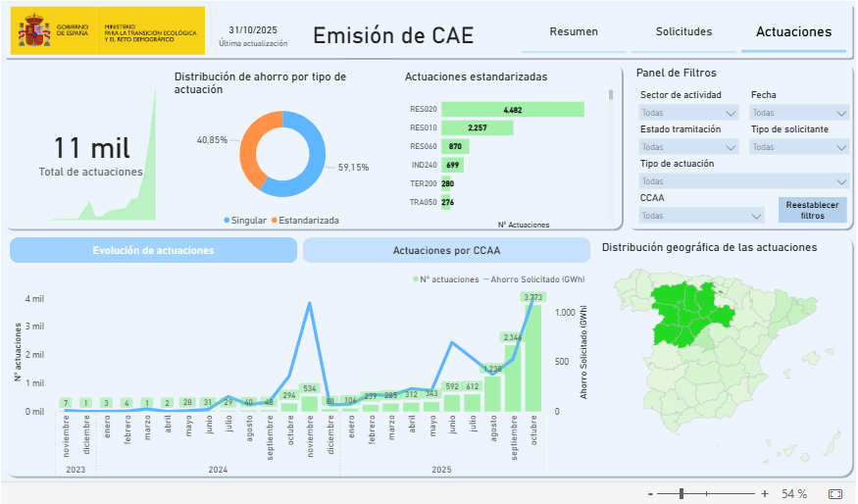This screenshot has width=858, height=504.
Task: Open the Sector de actividad dropdown
Action: tap(688, 113)
